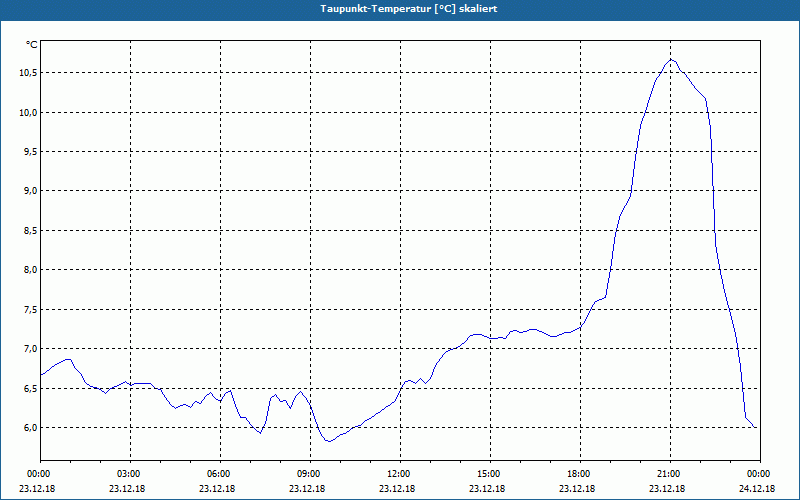The height and width of the screenshot is (500, 800).
Task: Pick the '15:00' time label
Action: (x=490, y=474)
